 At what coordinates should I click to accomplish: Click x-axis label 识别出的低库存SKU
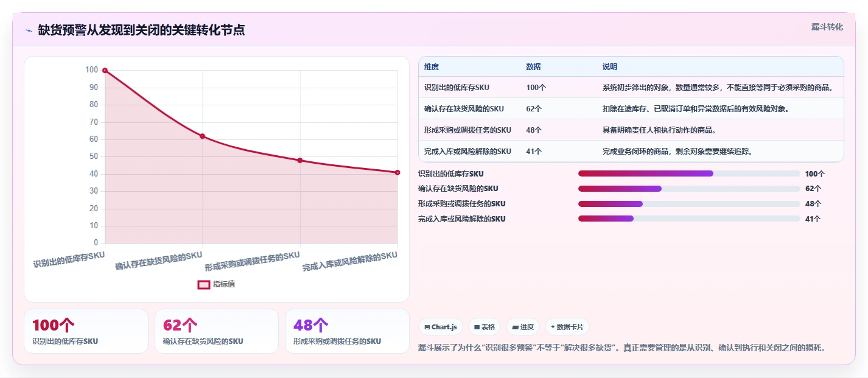pyautogui.click(x=69, y=260)
